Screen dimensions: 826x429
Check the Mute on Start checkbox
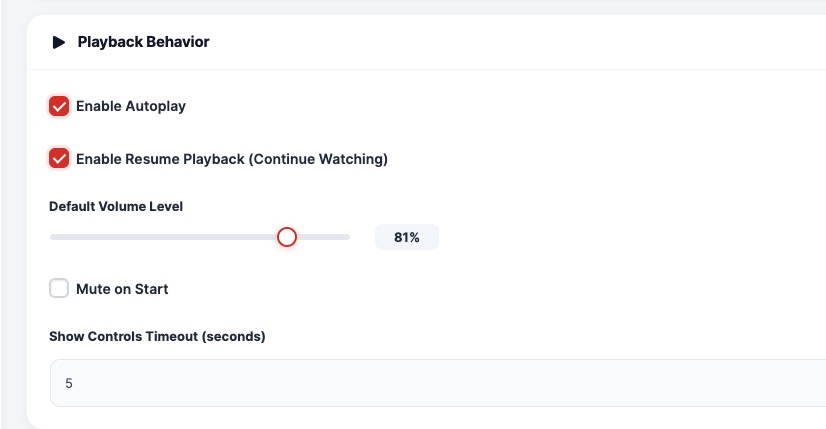click(x=59, y=289)
